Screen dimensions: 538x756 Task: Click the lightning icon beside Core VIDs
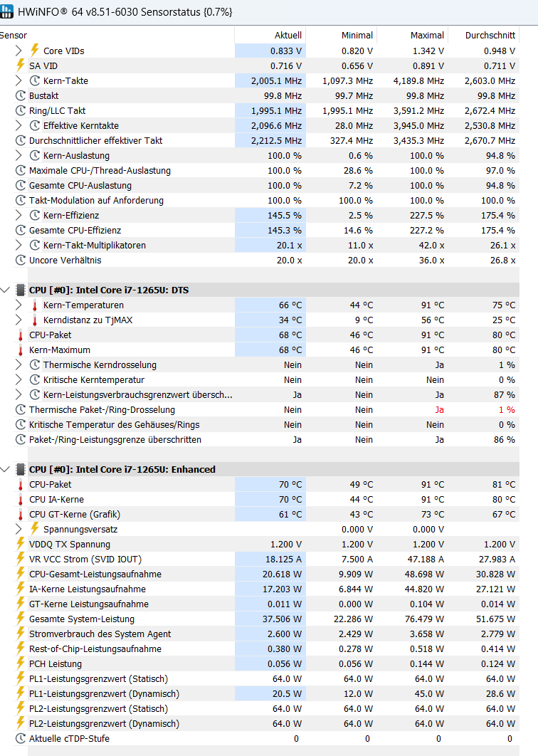(35, 50)
